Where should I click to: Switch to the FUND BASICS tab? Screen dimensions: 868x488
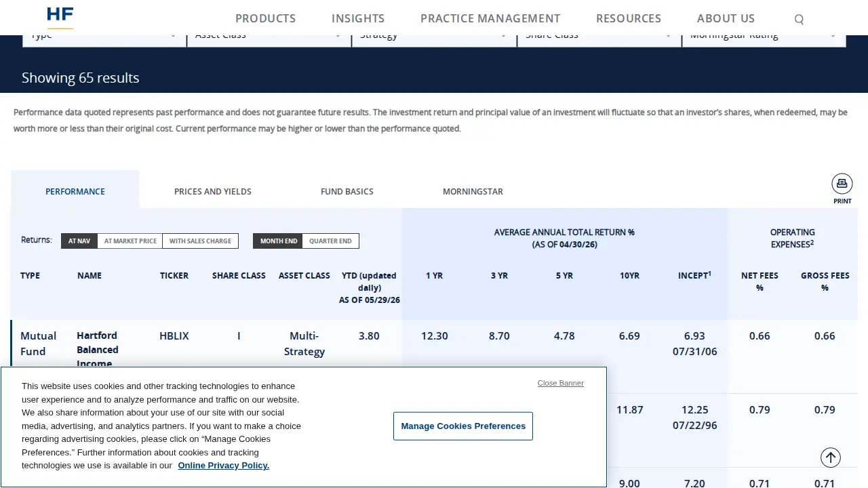[x=347, y=191]
